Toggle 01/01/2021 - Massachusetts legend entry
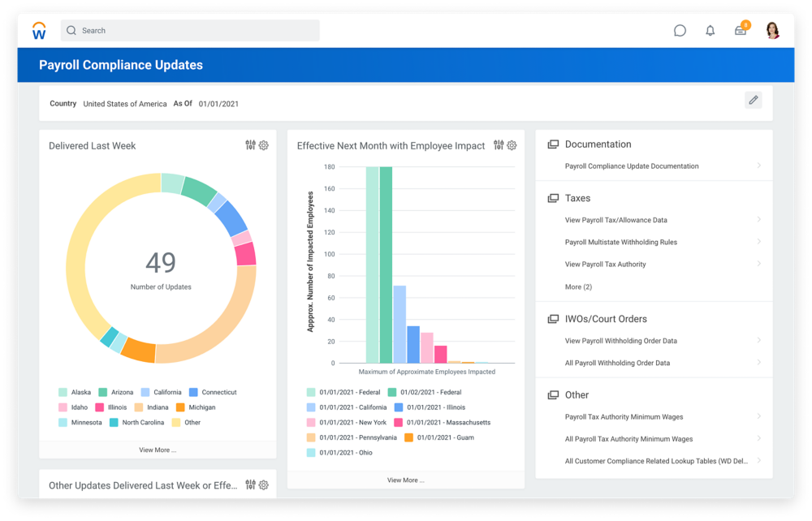The height and width of the screenshot is (521, 812). pos(399,423)
